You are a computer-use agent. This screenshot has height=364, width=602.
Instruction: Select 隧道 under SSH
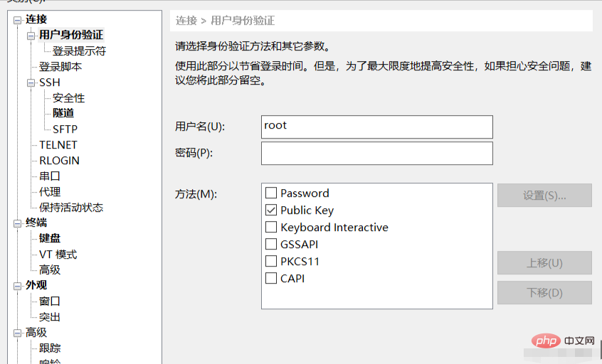pos(63,113)
